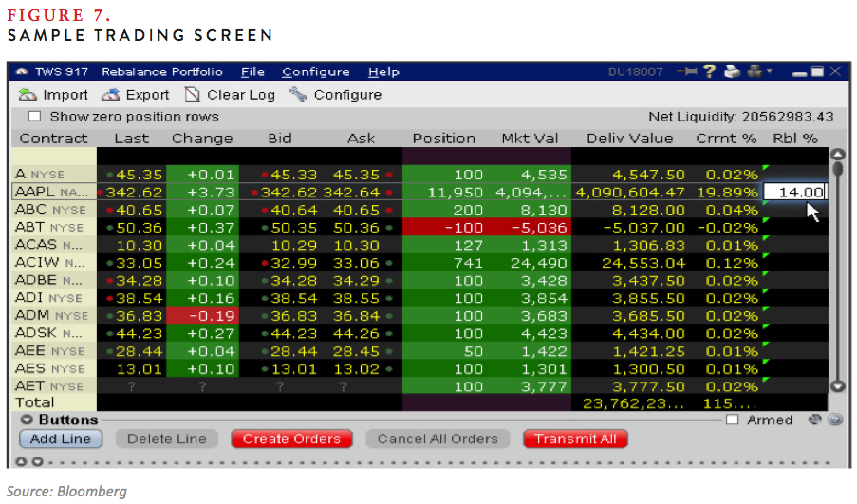Viewport: 857px width, 504px height.
Task: Click the Mkt Val column header
Action: point(530,139)
